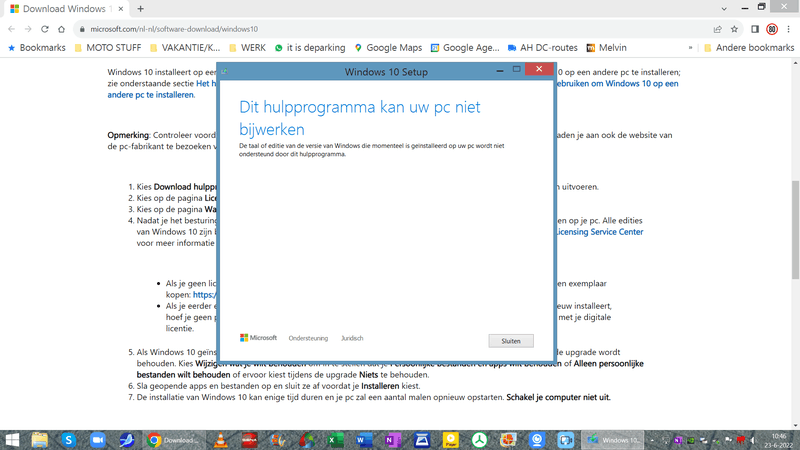Screen dimensions: 800x450
Task: Launch Skype from the taskbar
Action: click(68, 440)
